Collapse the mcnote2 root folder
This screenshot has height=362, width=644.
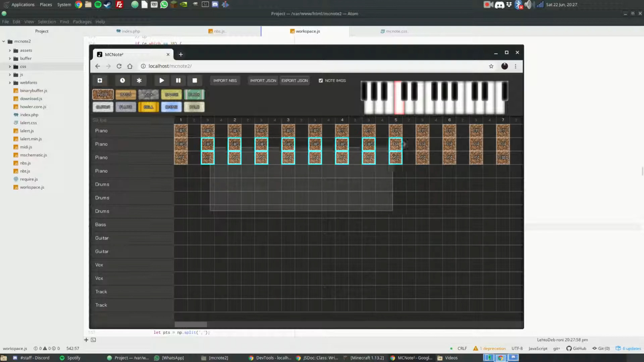click(4, 42)
